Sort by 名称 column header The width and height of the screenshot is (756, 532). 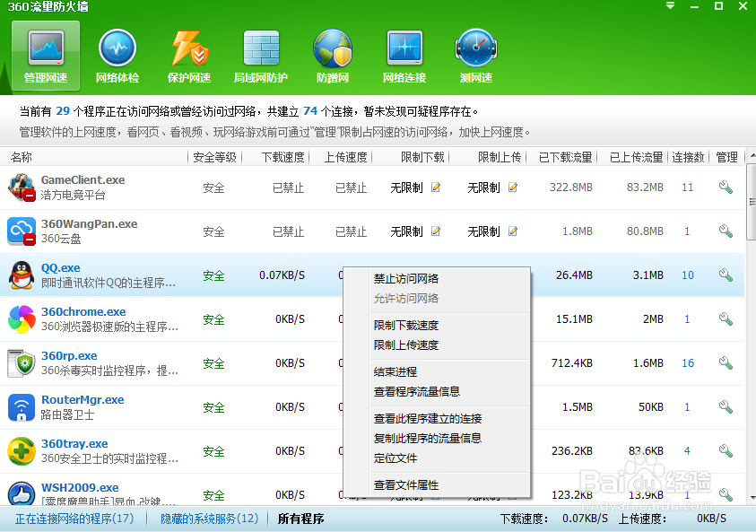tap(22, 157)
